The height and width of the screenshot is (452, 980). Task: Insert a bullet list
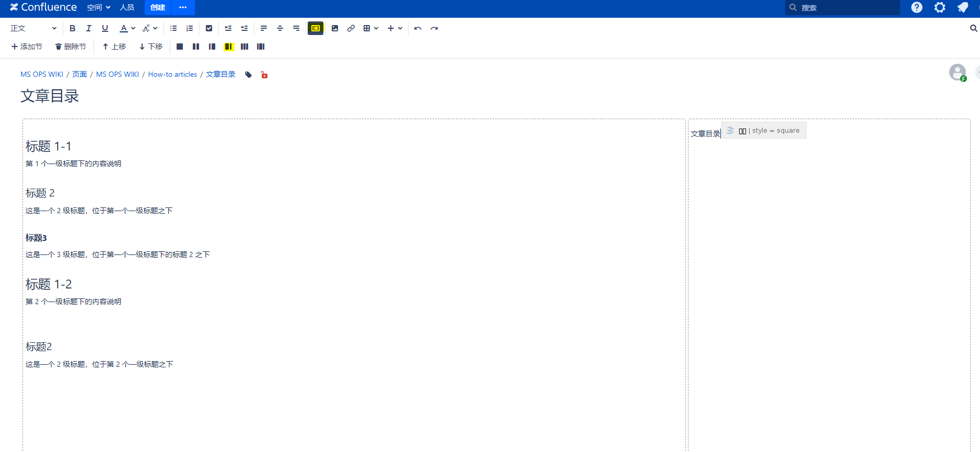click(x=173, y=28)
